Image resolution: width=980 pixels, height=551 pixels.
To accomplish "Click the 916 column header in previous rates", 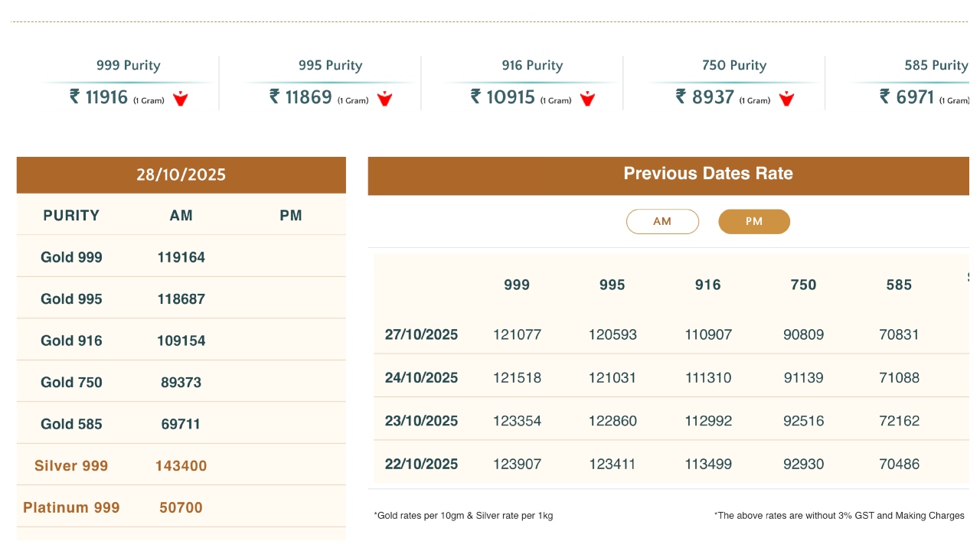I will [x=707, y=285].
